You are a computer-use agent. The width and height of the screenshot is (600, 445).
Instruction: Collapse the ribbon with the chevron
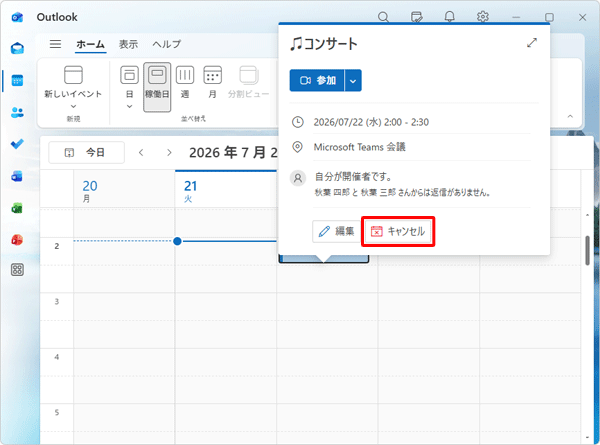point(570,116)
